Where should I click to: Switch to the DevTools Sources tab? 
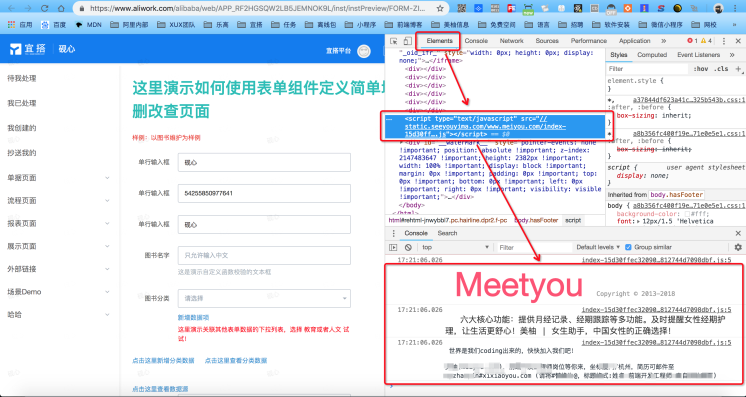[547, 41]
